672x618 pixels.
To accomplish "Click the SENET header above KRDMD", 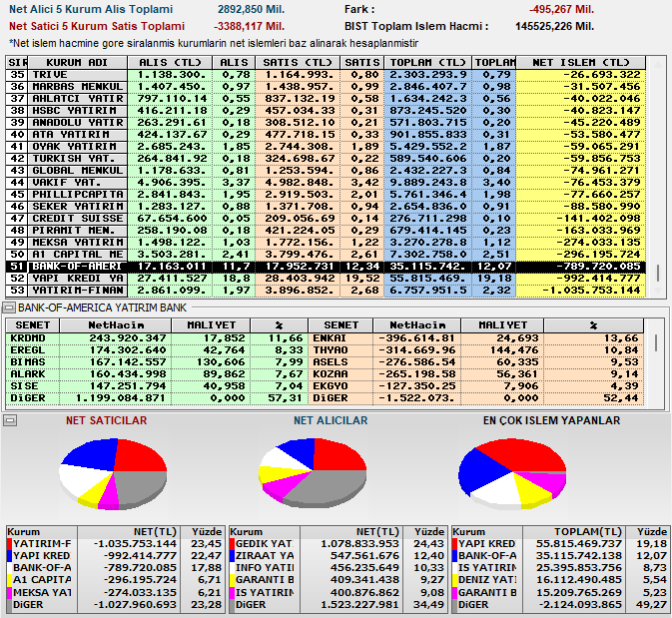I will pyautogui.click(x=33, y=325).
